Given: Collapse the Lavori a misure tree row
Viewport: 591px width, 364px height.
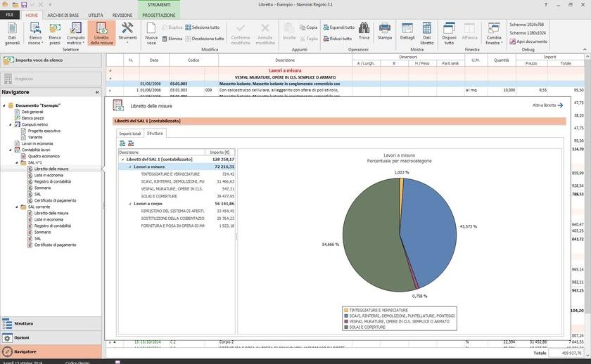Looking at the screenshot, I should coord(130,167).
